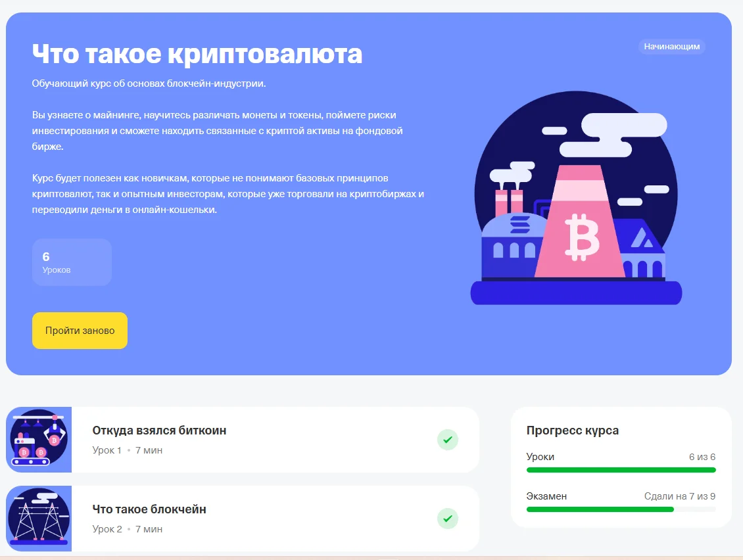Click the paragraph starting "Вы узнаете о майнинге"
This screenshot has height=560, width=743.
(218, 131)
